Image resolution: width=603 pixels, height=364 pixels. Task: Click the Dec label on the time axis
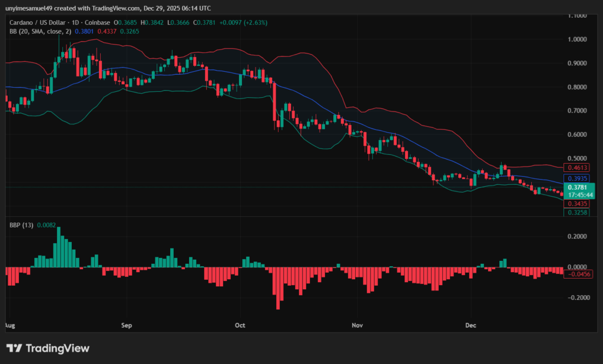point(471,325)
